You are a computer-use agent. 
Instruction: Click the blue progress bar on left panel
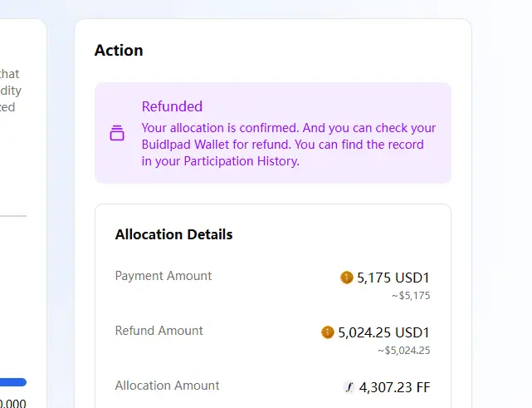[x=13, y=382]
